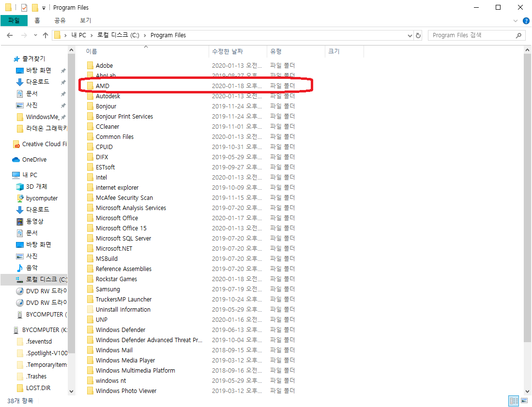Select the Microsoft Office 15 folder
The image size is (532, 407).
pos(121,228)
